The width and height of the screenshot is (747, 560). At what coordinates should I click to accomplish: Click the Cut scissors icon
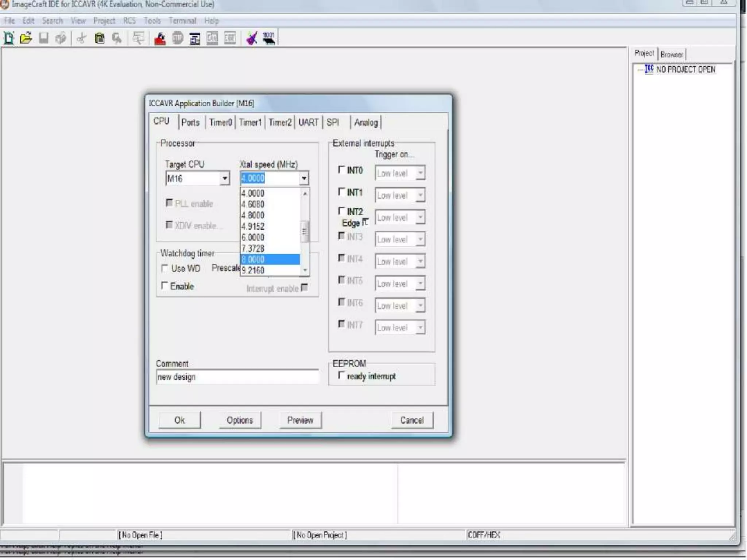(82, 38)
